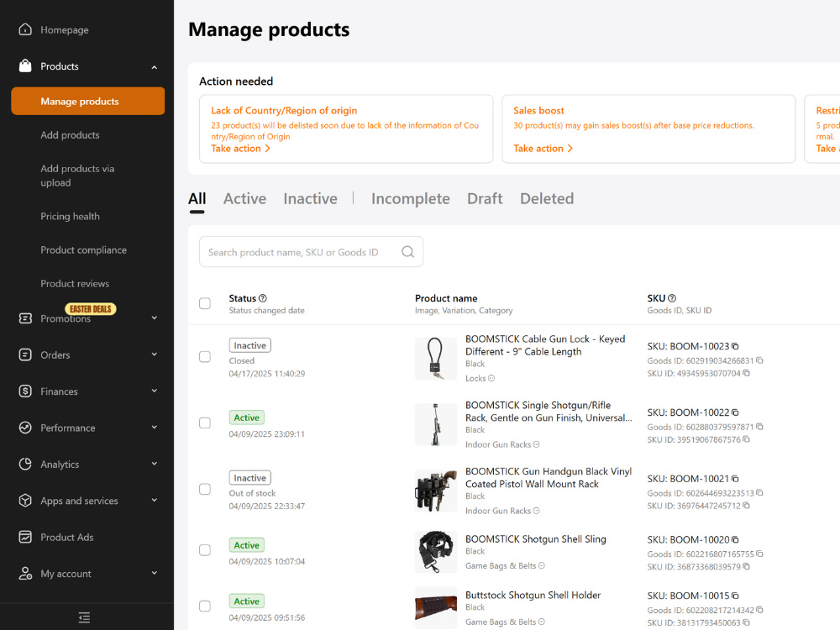Image resolution: width=840 pixels, height=630 pixels.
Task: Take action on Lack of Country/Region of origin
Action: (x=240, y=149)
